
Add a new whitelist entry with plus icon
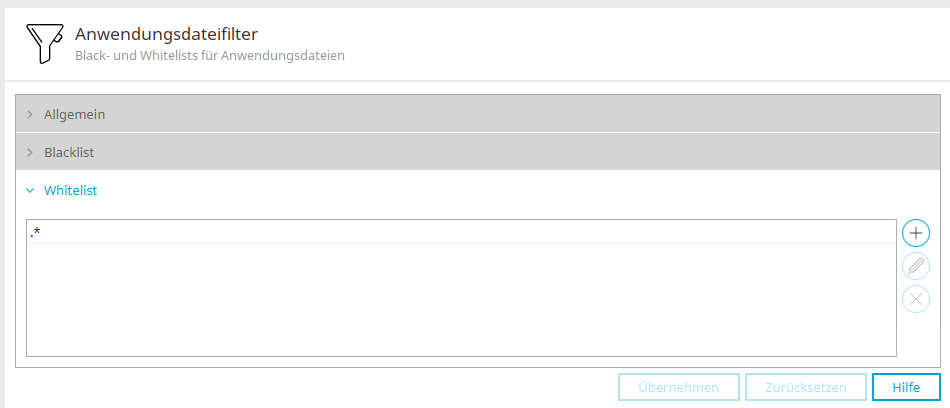pyautogui.click(x=915, y=233)
